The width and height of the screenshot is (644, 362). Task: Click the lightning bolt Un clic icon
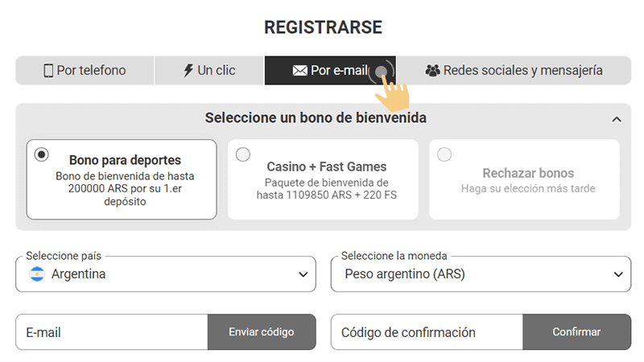pos(188,71)
